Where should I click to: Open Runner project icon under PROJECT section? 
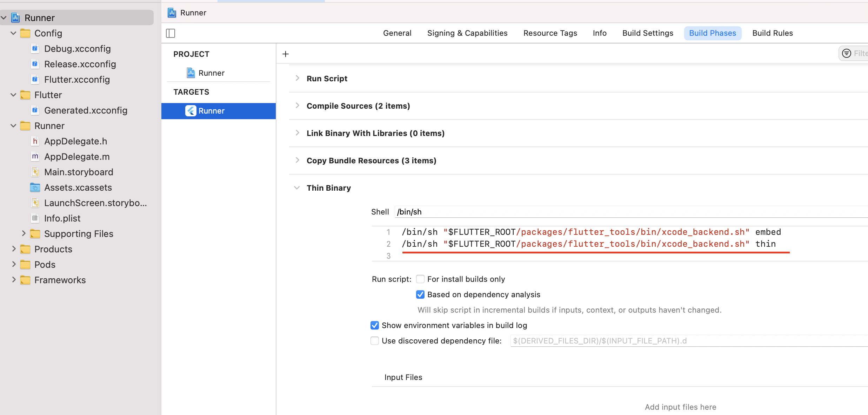click(x=191, y=73)
